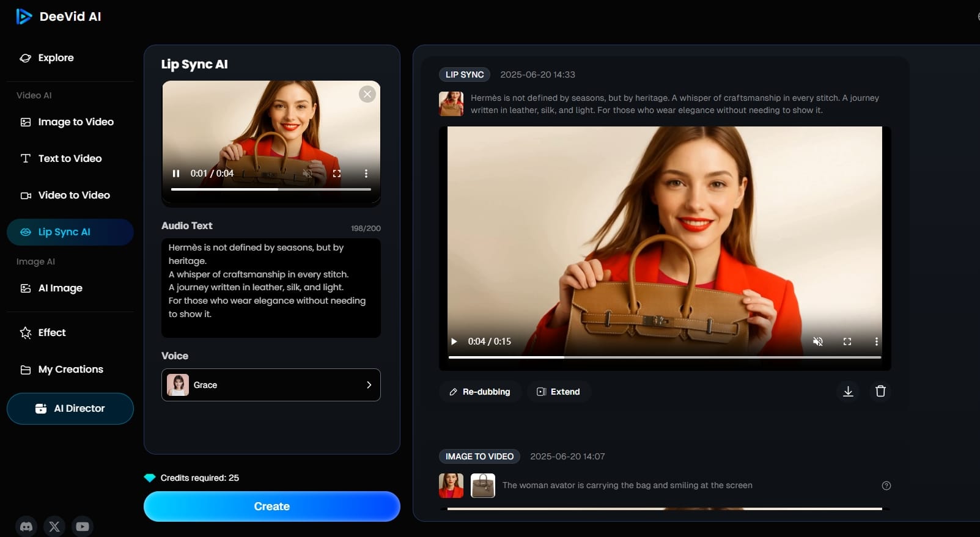The image size is (980, 537).
Task: Open the Grace voice selector
Action: pos(271,385)
